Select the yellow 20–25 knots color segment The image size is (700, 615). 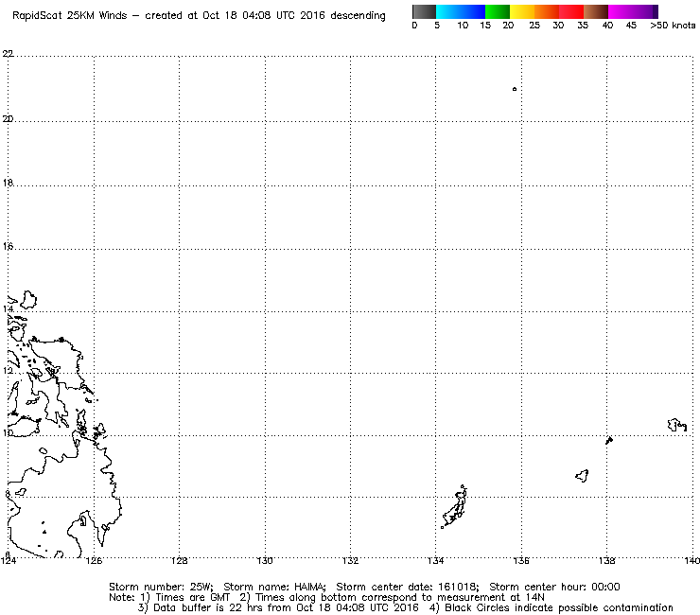(x=522, y=11)
